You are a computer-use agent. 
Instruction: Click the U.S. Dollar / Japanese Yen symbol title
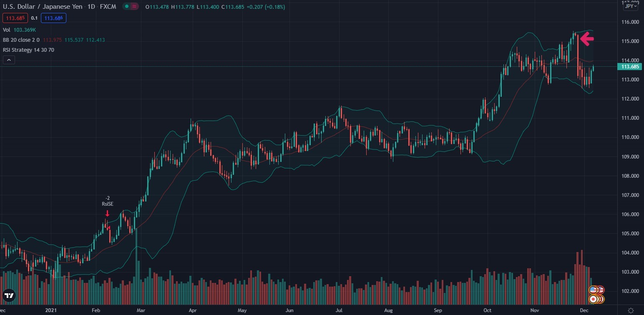click(x=43, y=7)
